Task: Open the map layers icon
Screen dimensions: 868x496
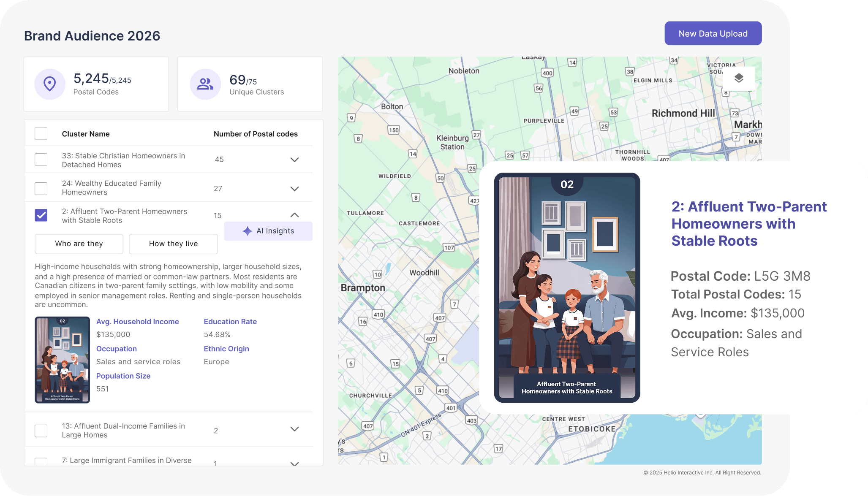Action: coord(739,78)
